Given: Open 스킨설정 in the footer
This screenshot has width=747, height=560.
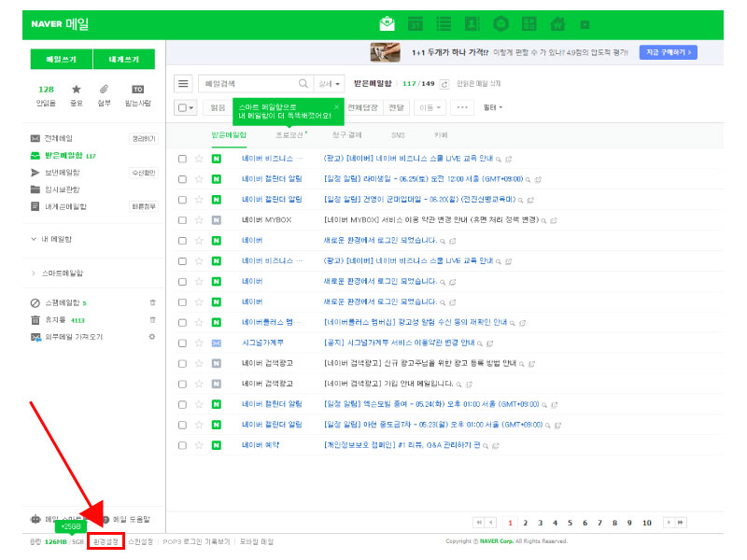Looking at the screenshot, I should coord(140,541).
